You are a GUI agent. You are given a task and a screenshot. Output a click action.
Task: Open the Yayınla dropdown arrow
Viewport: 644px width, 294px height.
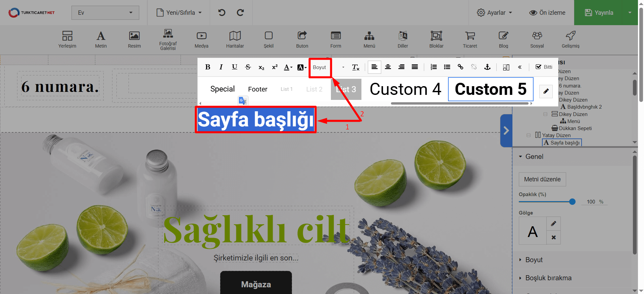point(630,12)
